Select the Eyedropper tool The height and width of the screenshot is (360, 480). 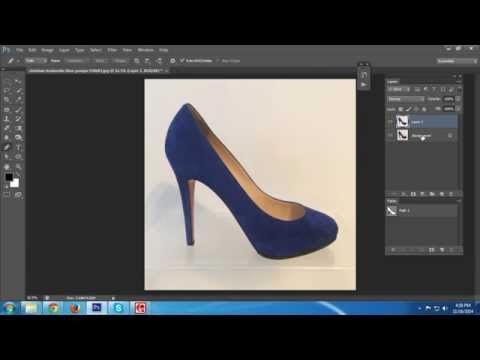coord(18,100)
